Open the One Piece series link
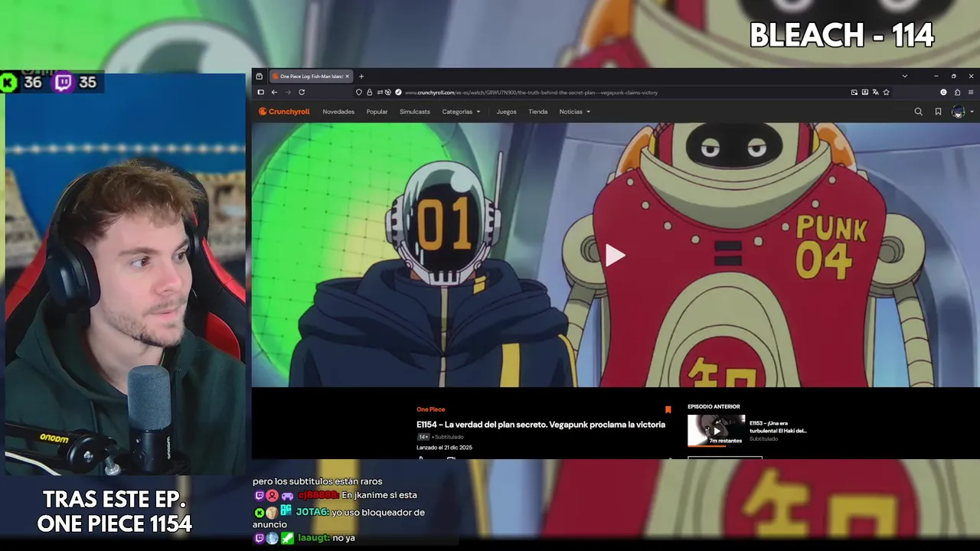This screenshot has width=980, height=551. click(430, 409)
